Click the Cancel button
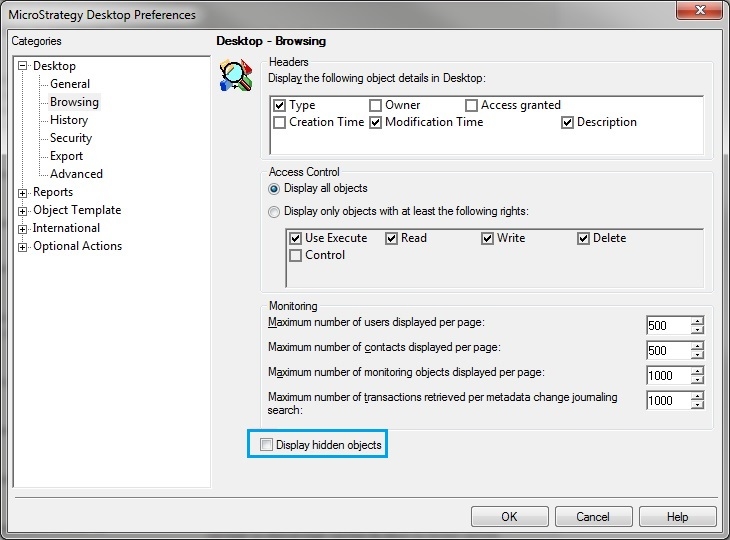The image size is (730, 540). click(593, 517)
